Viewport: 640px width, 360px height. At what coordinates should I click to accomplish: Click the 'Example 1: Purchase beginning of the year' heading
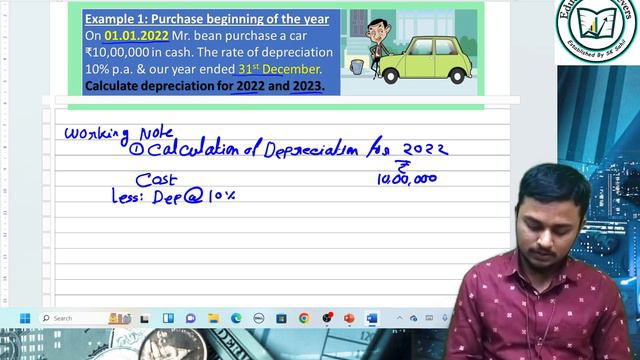click(207, 19)
